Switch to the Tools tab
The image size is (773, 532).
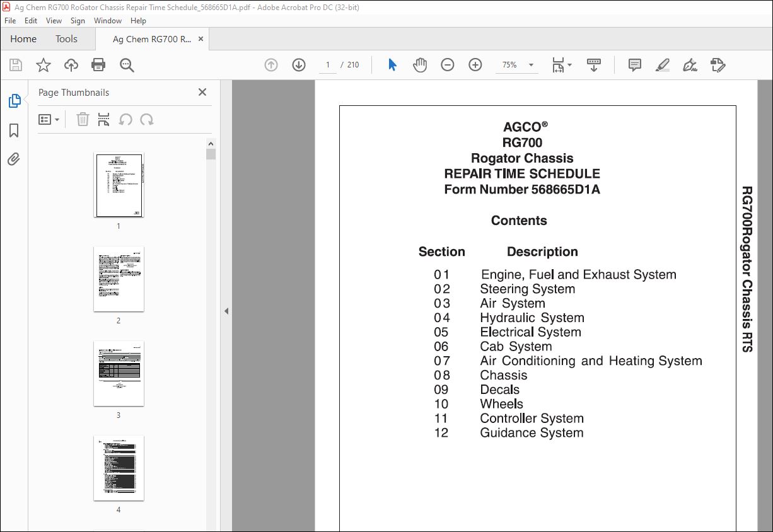pos(66,38)
